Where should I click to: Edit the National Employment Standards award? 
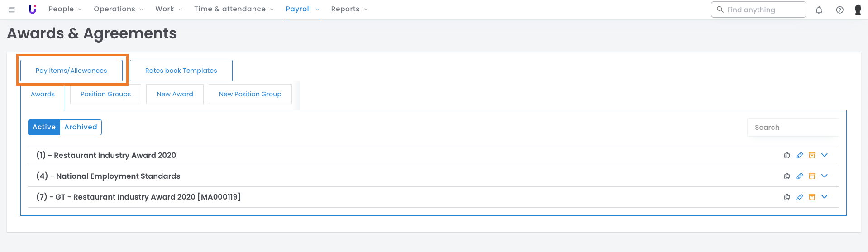pos(800,176)
